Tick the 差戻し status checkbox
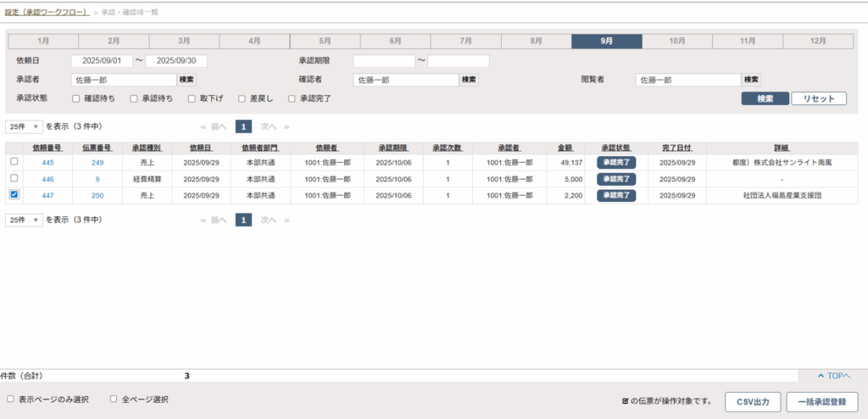 point(242,98)
